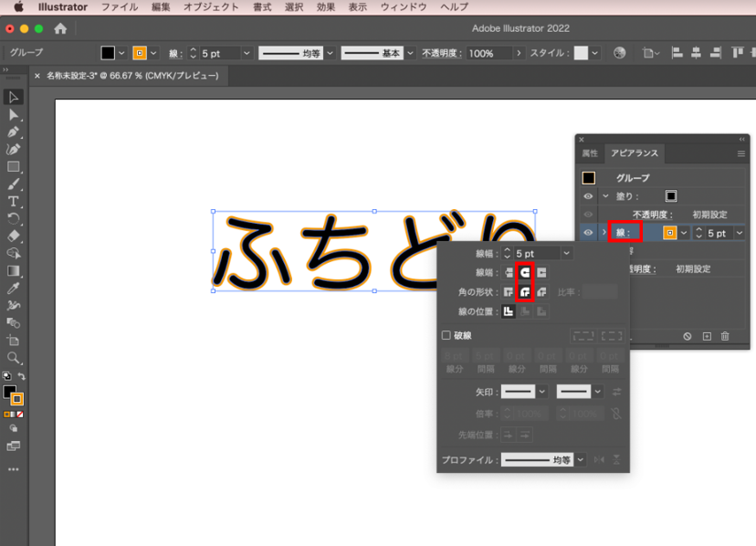Screen dimensions: 756x546
Task: Choose butt cap for stroke ends
Action: (509, 272)
